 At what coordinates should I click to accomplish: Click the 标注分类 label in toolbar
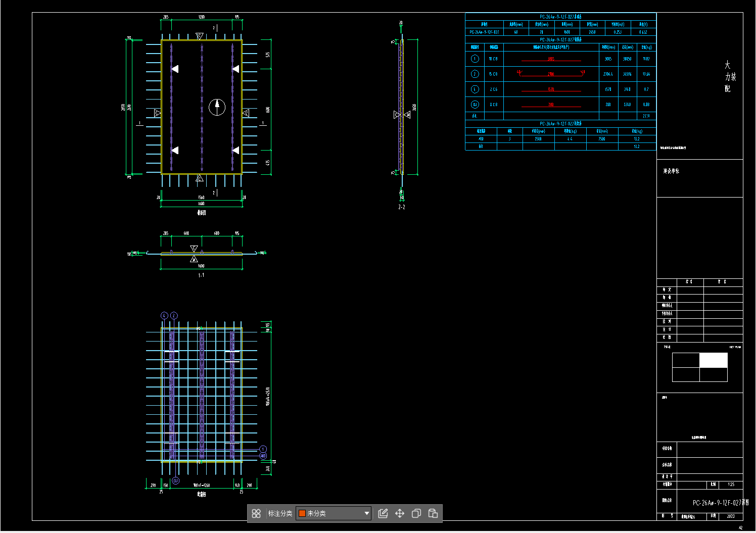pos(280,513)
